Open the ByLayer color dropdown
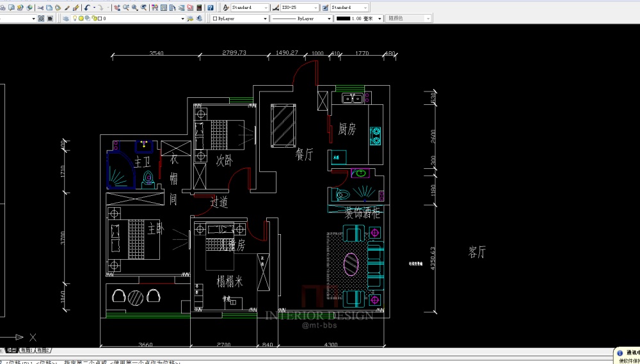The width and height of the screenshot is (640, 364). pyautogui.click(x=239, y=19)
